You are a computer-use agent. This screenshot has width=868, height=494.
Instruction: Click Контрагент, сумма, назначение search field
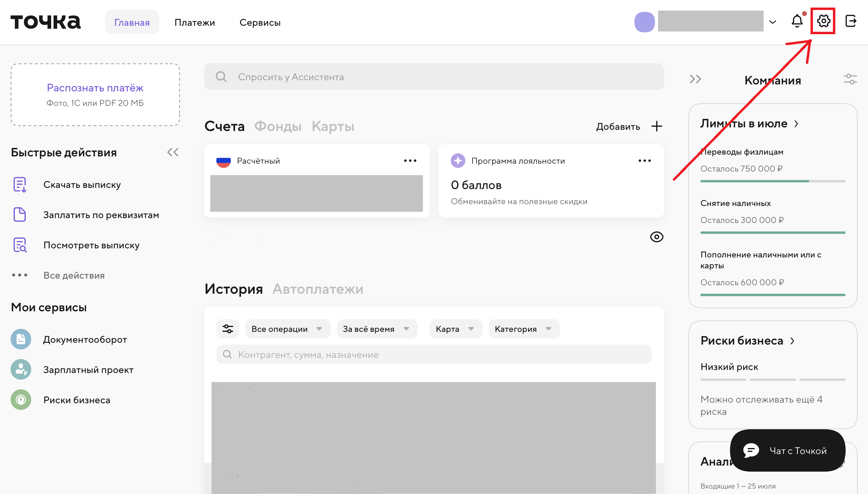(434, 355)
